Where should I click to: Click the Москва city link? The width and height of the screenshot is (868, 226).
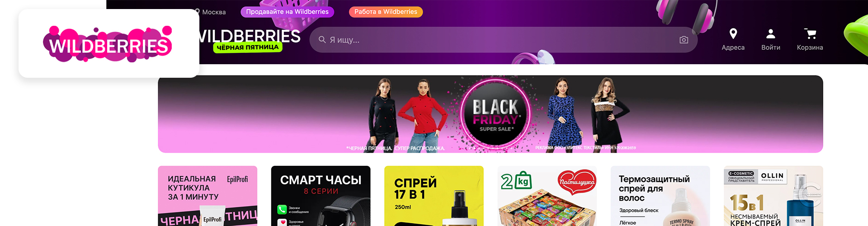click(214, 12)
